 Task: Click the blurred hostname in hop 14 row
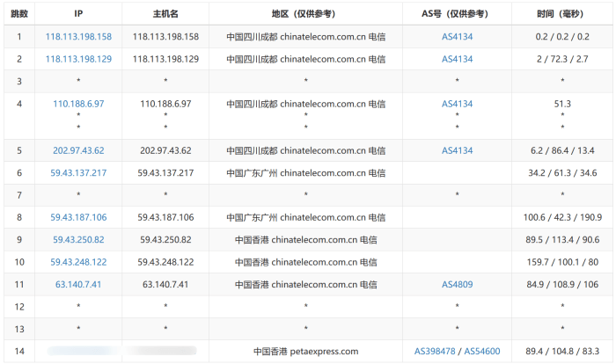[x=161, y=351]
